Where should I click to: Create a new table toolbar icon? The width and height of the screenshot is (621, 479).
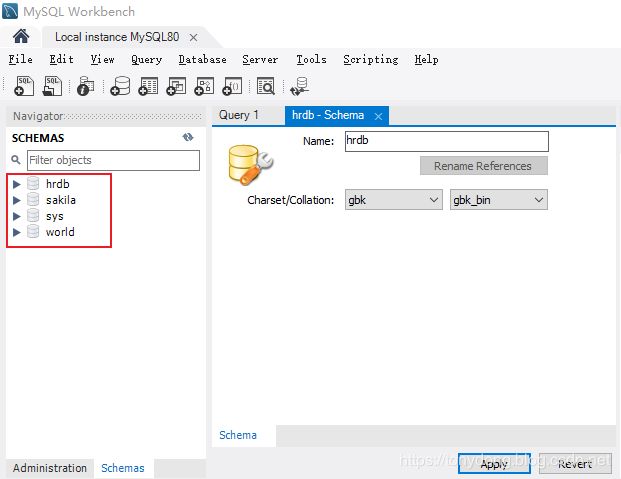(148, 86)
